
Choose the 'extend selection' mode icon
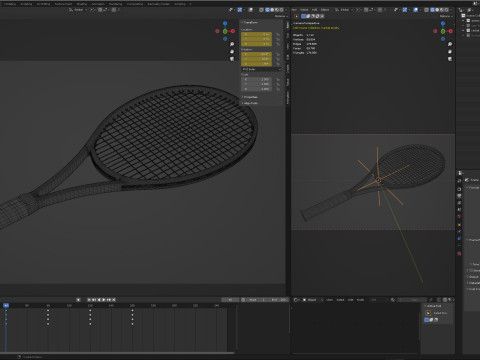pos(308,16)
